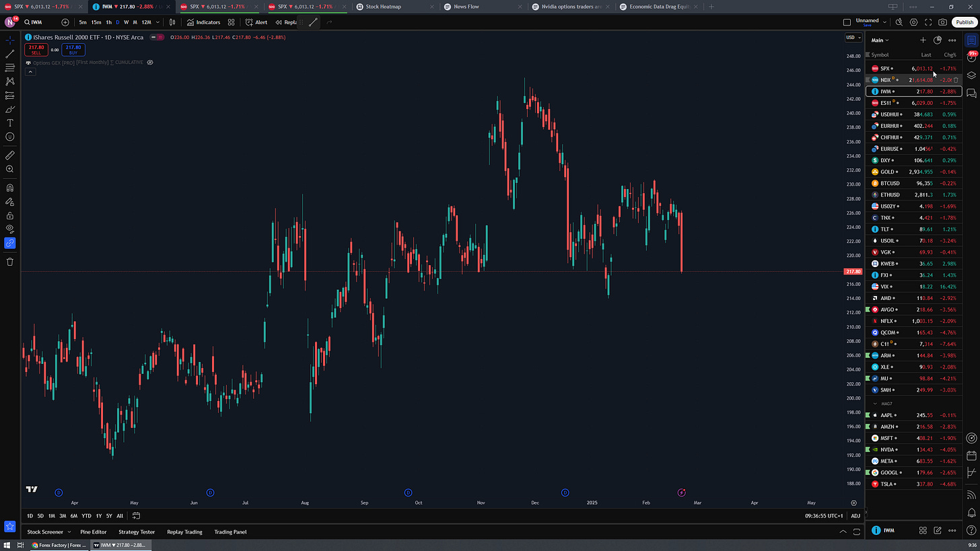Open the Pine Editor tab

94,531
